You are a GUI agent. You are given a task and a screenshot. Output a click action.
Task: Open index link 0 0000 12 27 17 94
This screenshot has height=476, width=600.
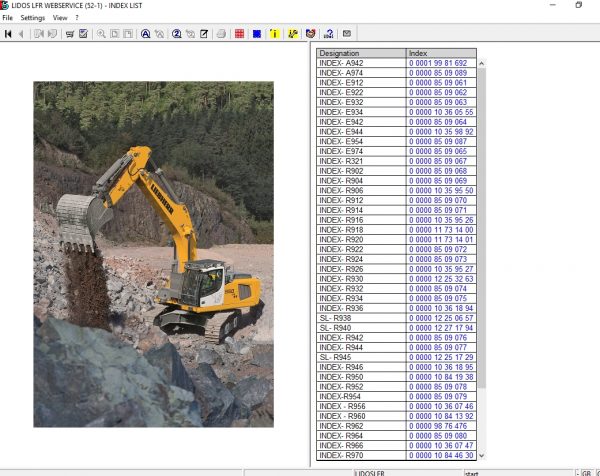[441, 328]
